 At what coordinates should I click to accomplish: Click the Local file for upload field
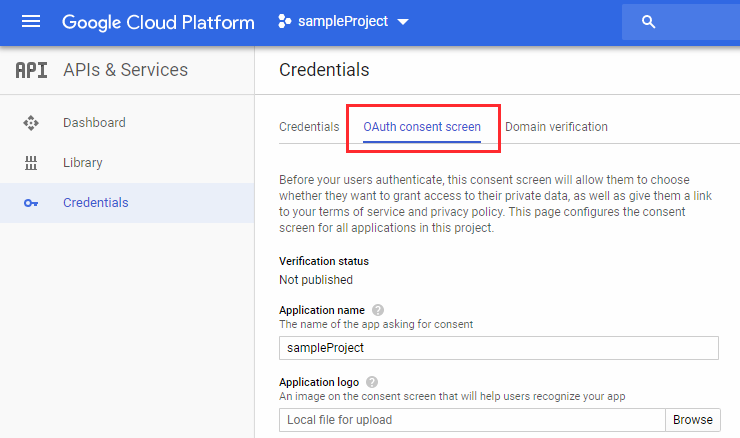click(472, 420)
